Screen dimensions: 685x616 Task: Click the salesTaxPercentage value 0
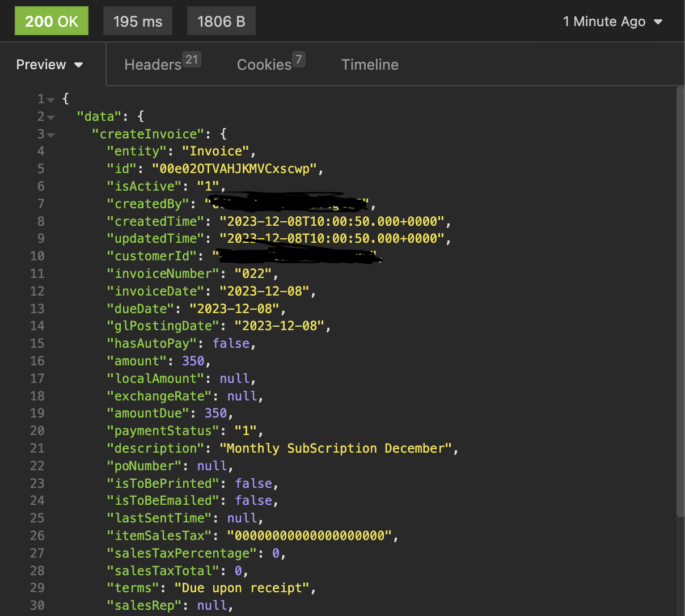tap(276, 553)
